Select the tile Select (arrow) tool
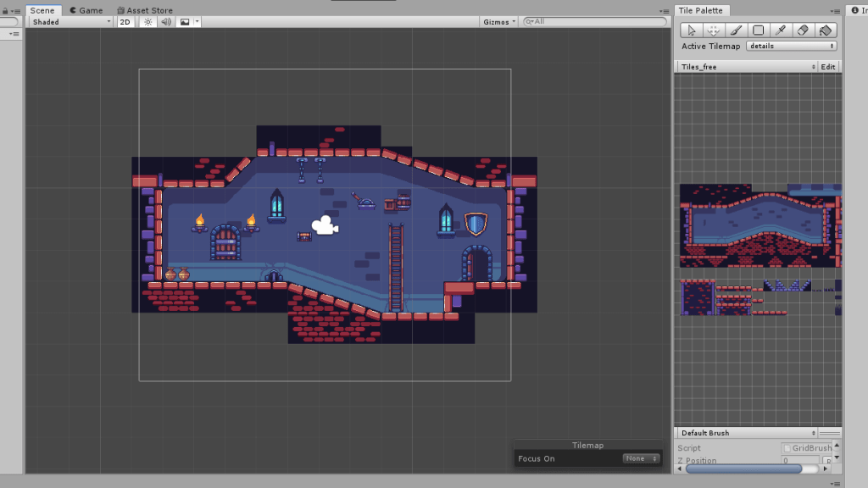This screenshot has height=488, width=868. 692,30
